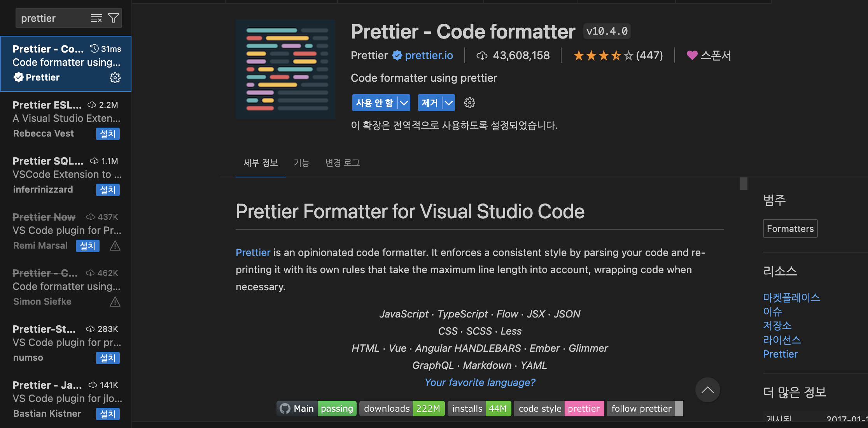Open the 마켓플레이스 resource link
868x428 pixels.
point(791,298)
